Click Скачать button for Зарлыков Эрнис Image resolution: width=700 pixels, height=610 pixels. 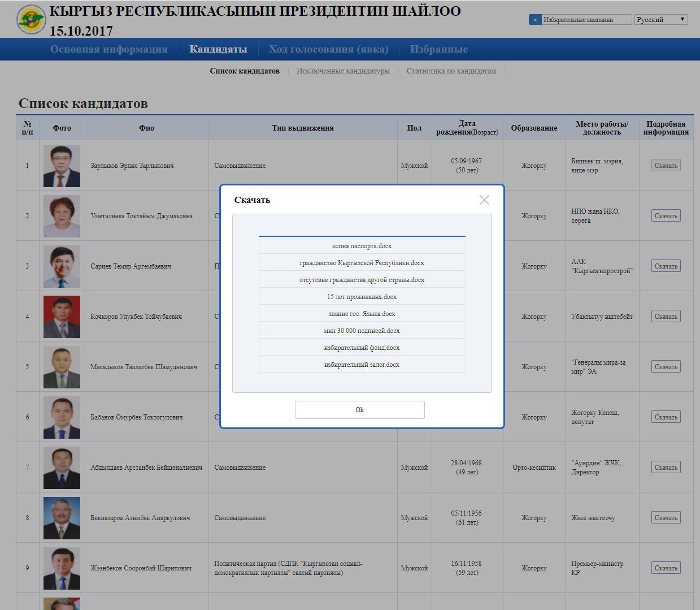pos(666,166)
